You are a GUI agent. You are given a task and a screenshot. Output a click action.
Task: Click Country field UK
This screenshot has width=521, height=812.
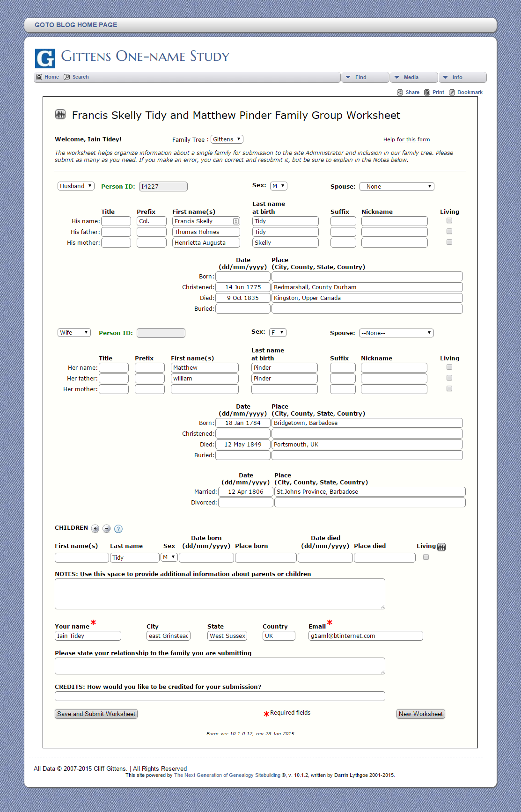[279, 636]
